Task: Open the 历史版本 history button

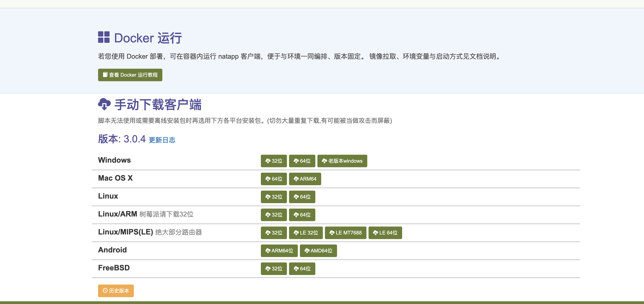Action: [x=116, y=291]
